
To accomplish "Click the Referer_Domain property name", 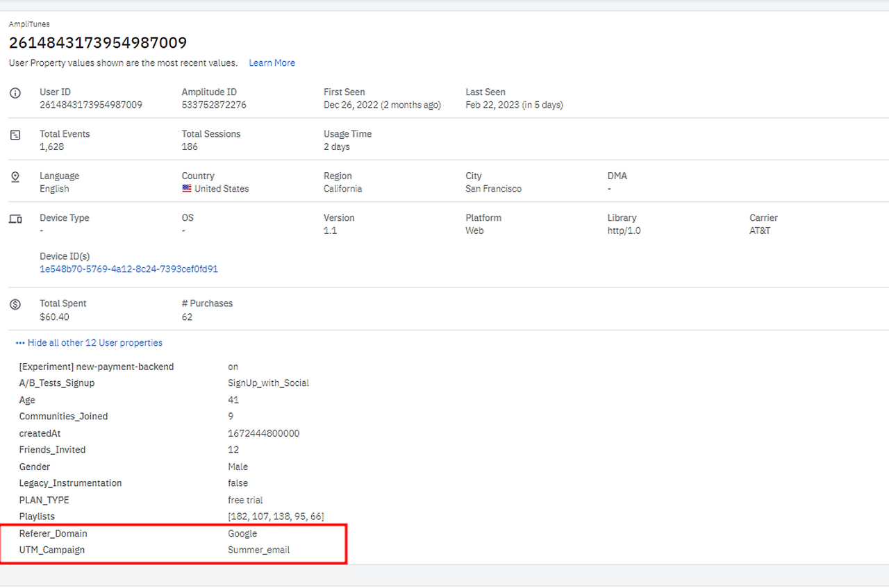I will [x=53, y=534].
